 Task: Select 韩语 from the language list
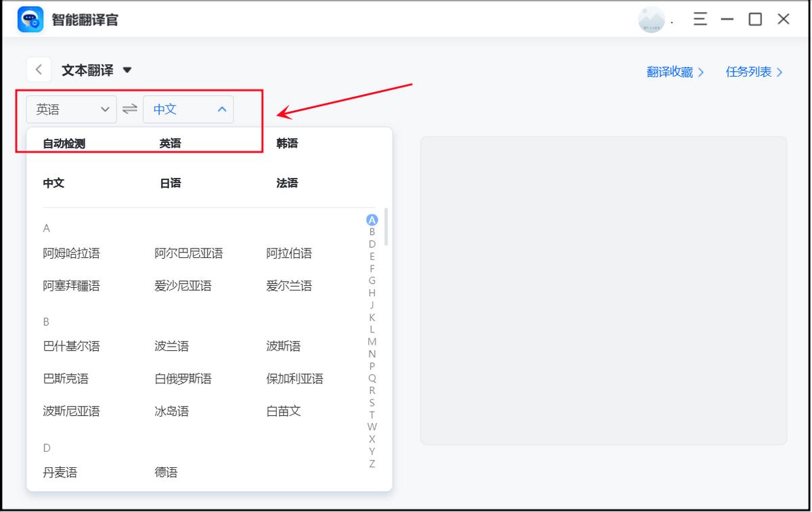click(x=287, y=143)
